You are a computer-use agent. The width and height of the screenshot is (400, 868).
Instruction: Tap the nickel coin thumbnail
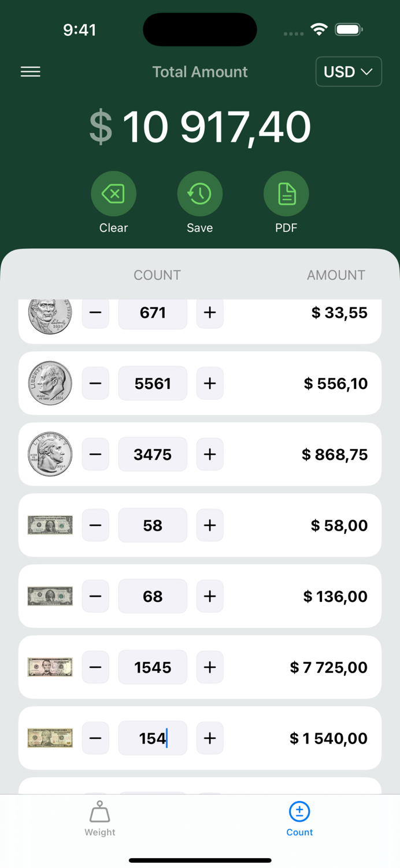pos(50,312)
